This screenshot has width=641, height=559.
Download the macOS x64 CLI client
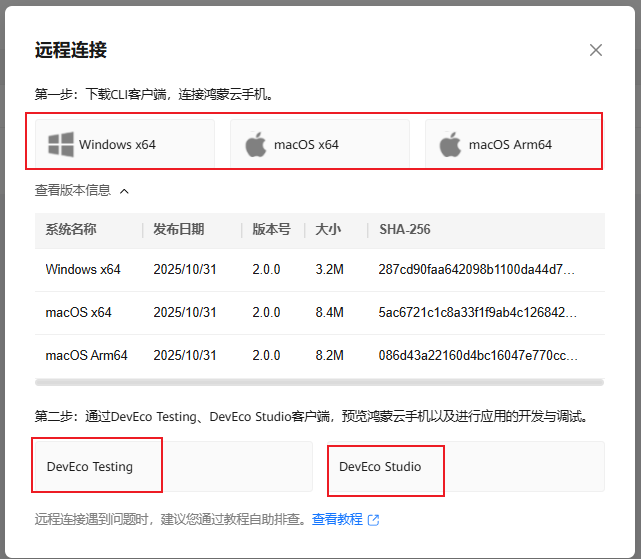click(320, 143)
